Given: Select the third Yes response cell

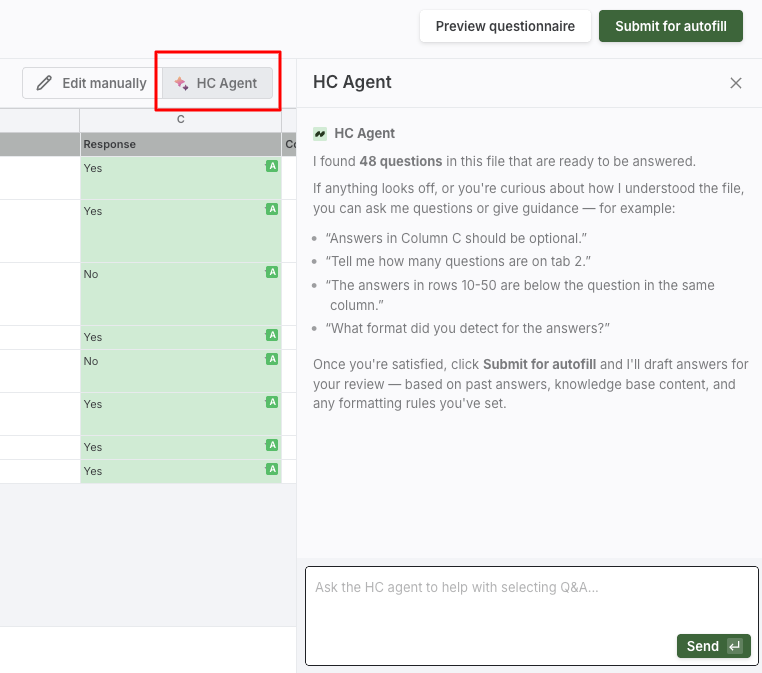Looking at the screenshot, I should 181,337.
